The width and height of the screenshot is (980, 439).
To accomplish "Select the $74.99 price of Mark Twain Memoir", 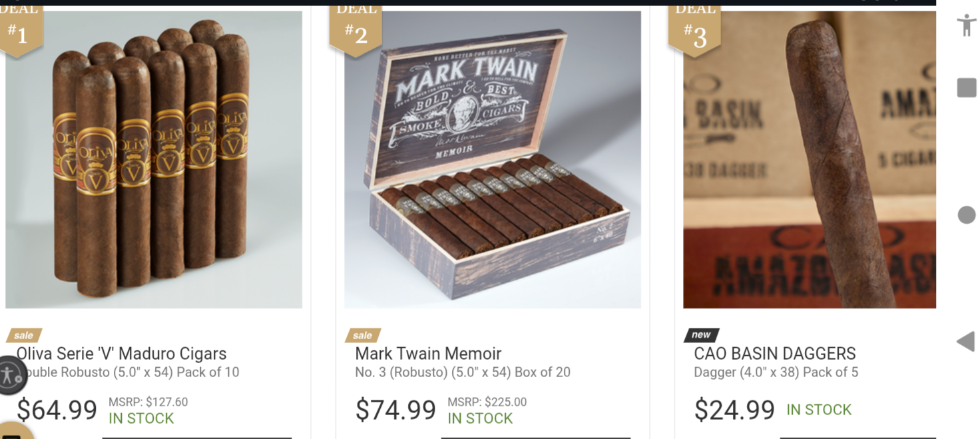I will coord(395,410).
